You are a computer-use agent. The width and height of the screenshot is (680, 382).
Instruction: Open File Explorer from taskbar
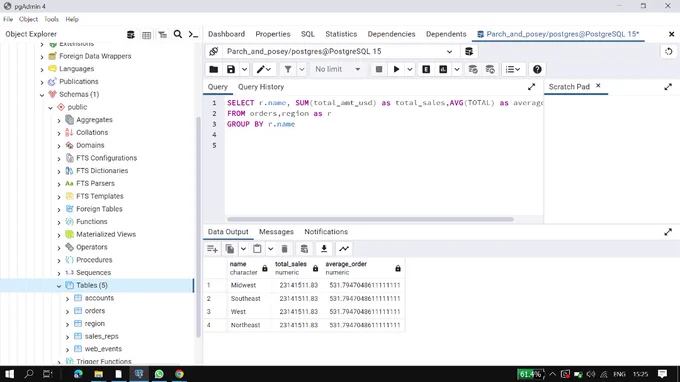click(x=98, y=374)
